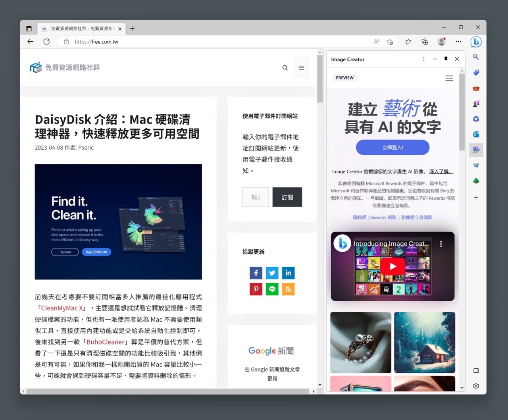
Task: Open Edge Settings and more menu
Action: [458, 41]
